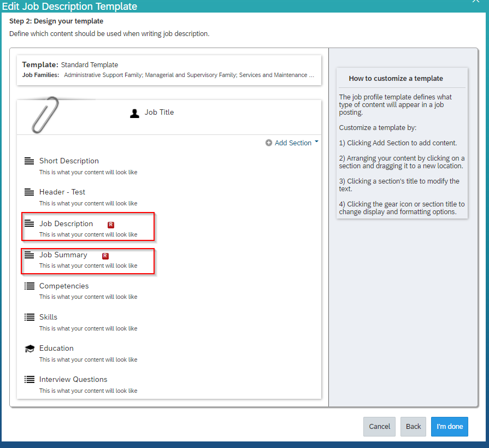489x448 pixels.
Task: Click the Header - Test section lines icon
Action: [29, 192]
